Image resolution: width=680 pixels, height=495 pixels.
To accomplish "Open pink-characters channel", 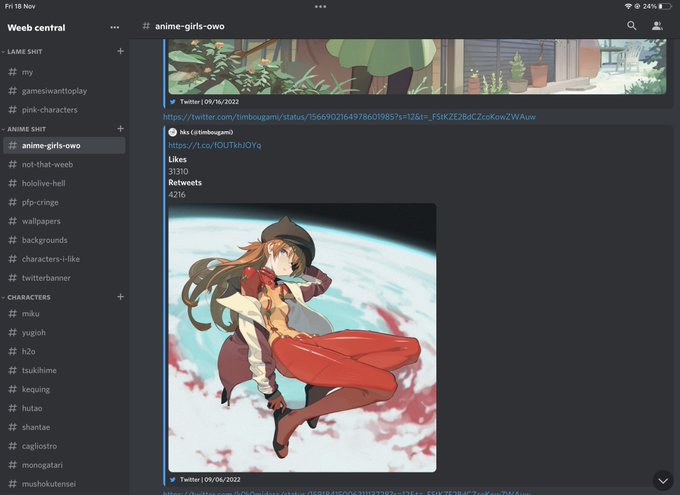I will tap(64, 110).
